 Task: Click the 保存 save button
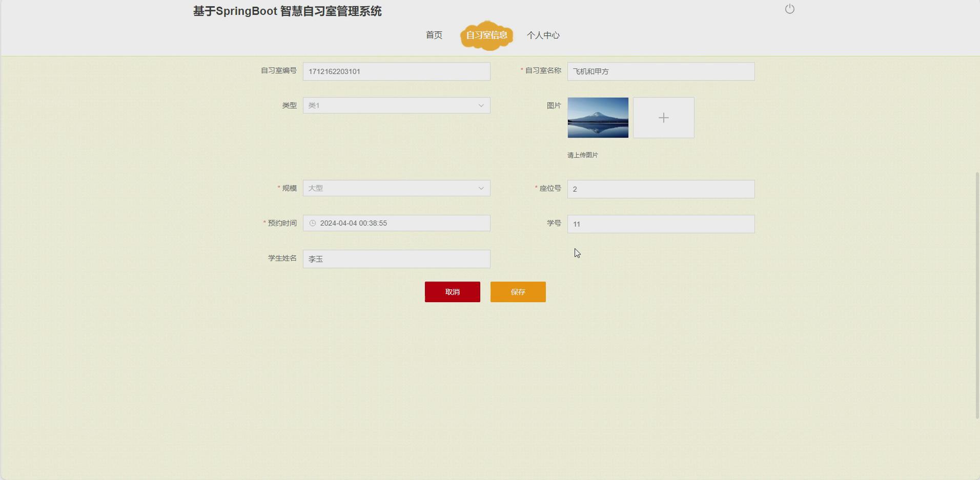coord(518,292)
